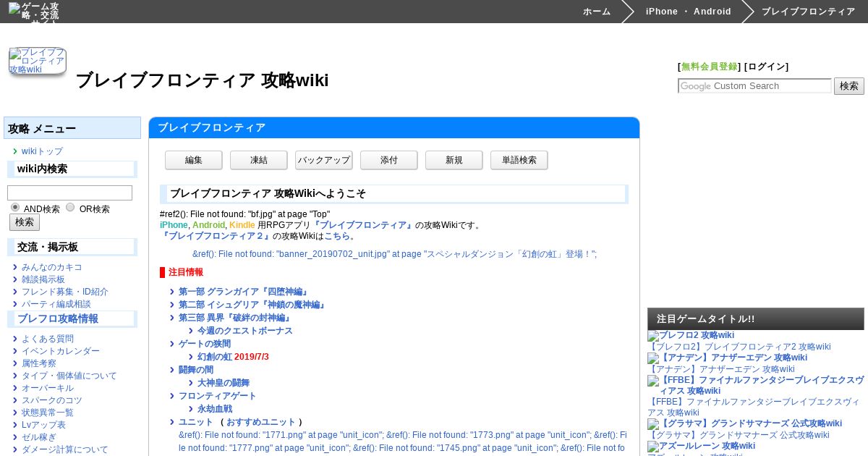Open 属性考察 link
Viewport: 868px width, 456px height.
(x=39, y=363)
